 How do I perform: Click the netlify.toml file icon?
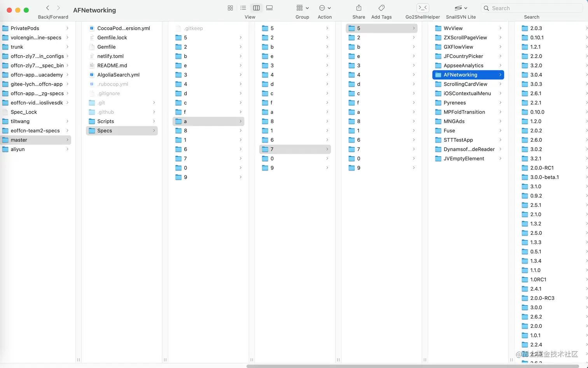click(x=92, y=56)
